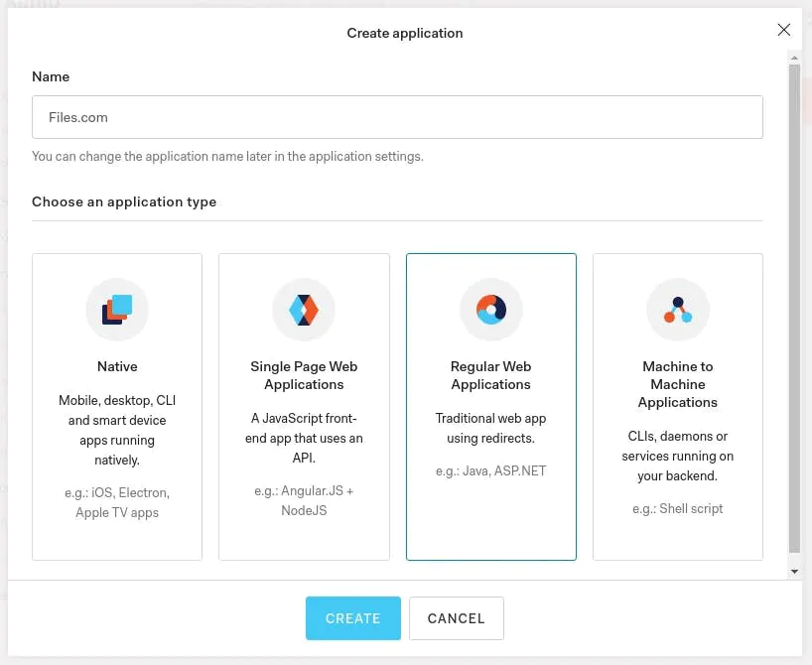Click the CREATE button
The image size is (812, 665).
point(353,618)
